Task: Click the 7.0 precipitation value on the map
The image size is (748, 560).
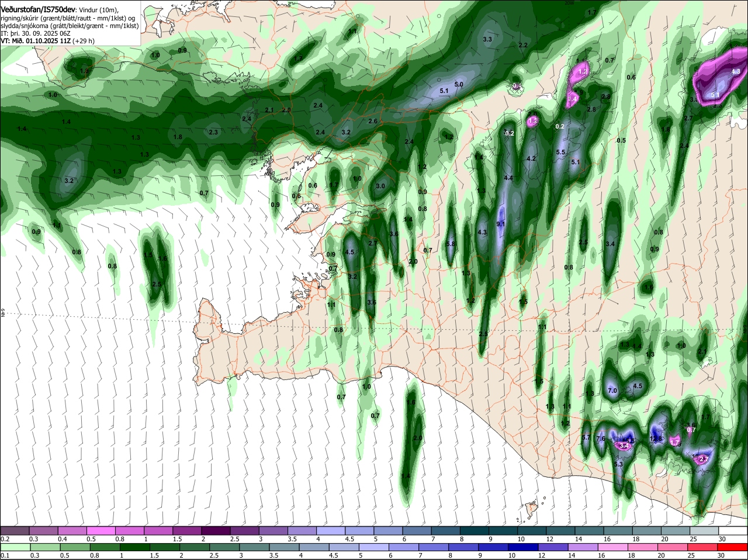Action: (x=612, y=390)
